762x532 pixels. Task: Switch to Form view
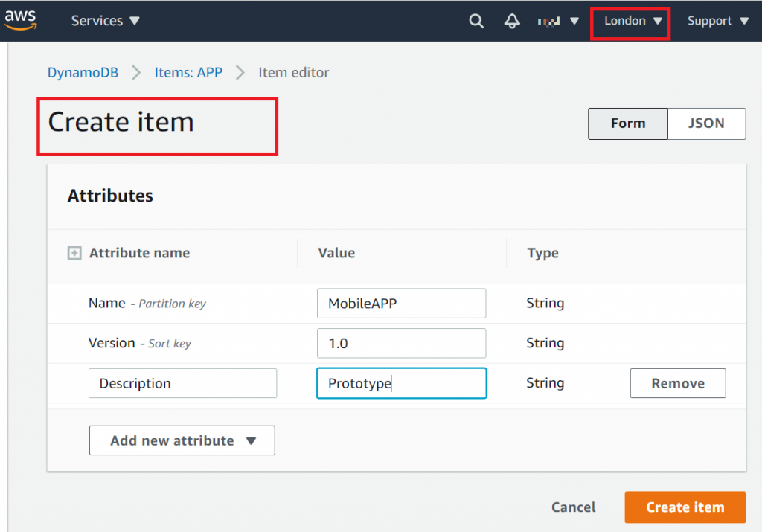pyautogui.click(x=627, y=124)
